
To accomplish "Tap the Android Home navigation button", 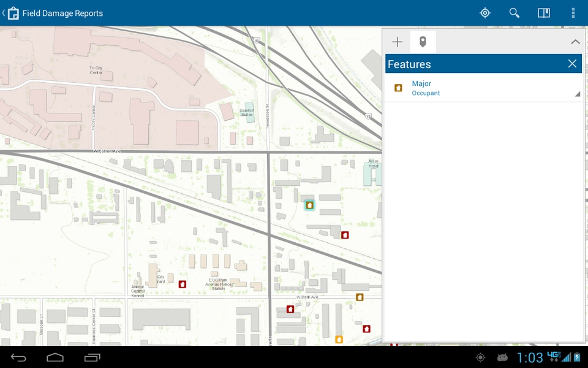I will click(55, 357).
